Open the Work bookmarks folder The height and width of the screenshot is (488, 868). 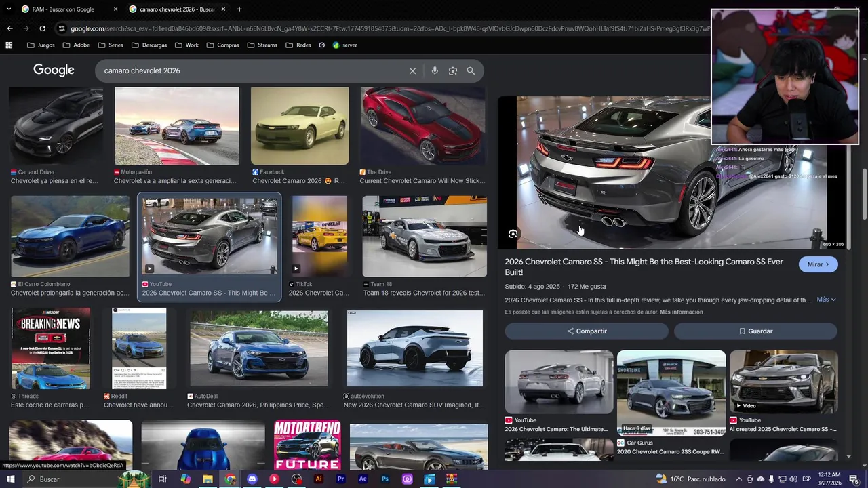coord(186,45)
